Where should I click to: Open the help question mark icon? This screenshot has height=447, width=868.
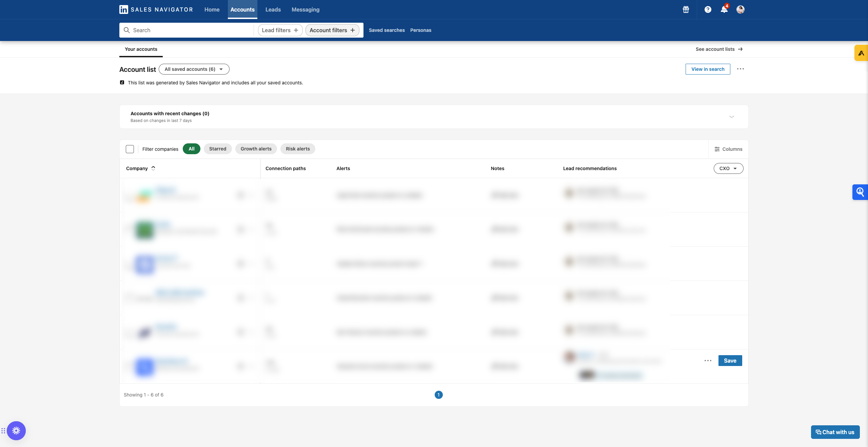tap(708, 9)
